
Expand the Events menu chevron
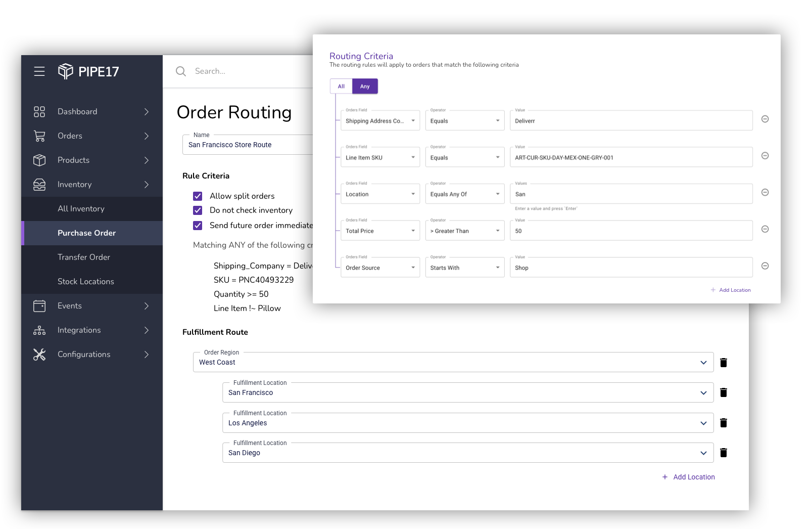point(147,306)
